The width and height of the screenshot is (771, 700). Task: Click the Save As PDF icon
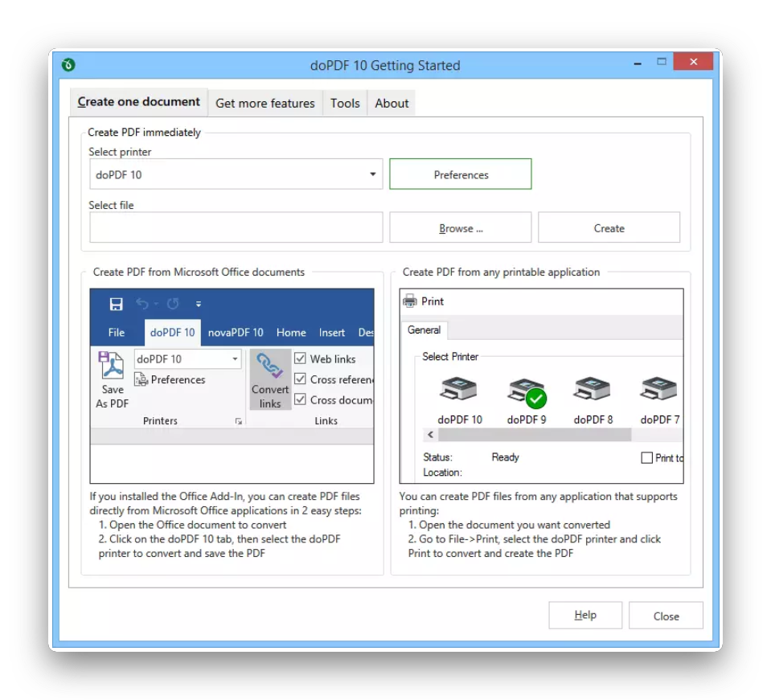coord(112,365)
